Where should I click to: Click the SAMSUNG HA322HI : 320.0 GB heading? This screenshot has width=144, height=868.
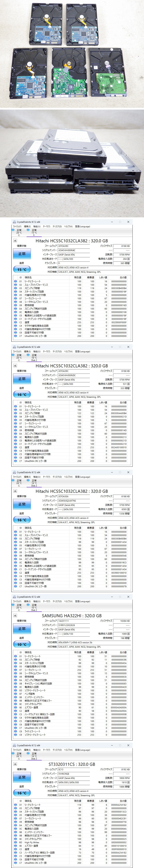(72, 616)
